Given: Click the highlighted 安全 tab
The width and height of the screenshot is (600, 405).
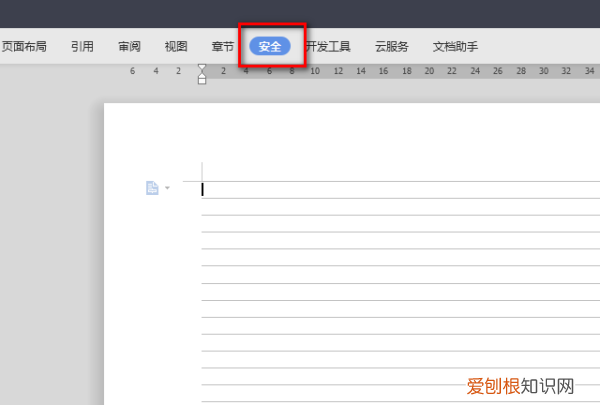Looking at the screenshot, I should click(270, 46).
